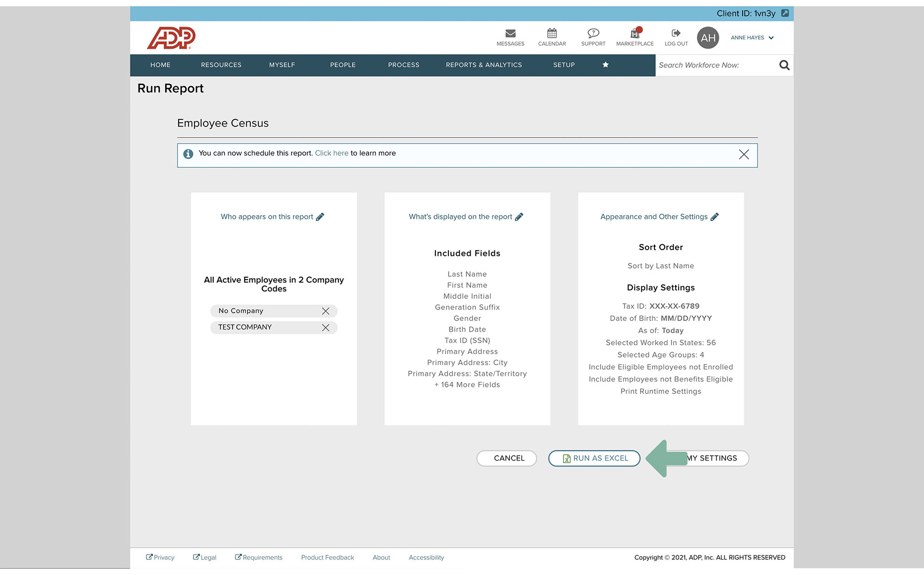This screenshot has width=924, height=575.
Task: Open the favorites star in navigation bar
Action: [605, 64]
